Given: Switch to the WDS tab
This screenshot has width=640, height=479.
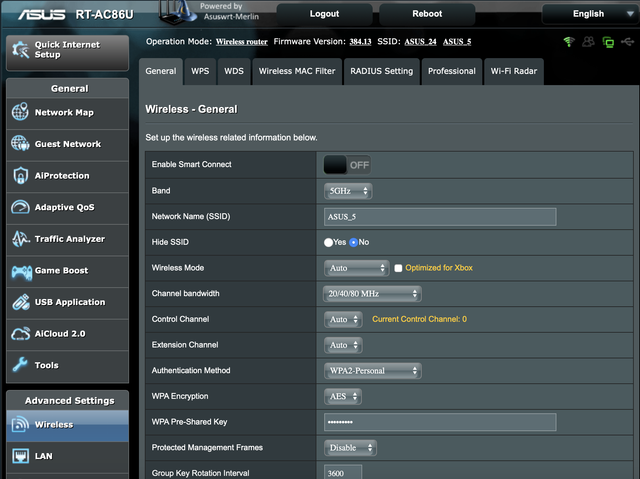Looking at the screenshot, I should [234, 71].
